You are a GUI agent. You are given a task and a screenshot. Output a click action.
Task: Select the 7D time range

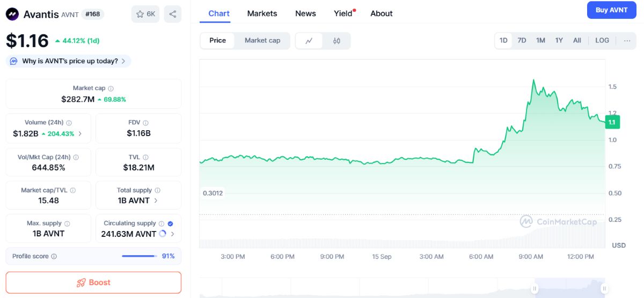[x=522, y=40]
